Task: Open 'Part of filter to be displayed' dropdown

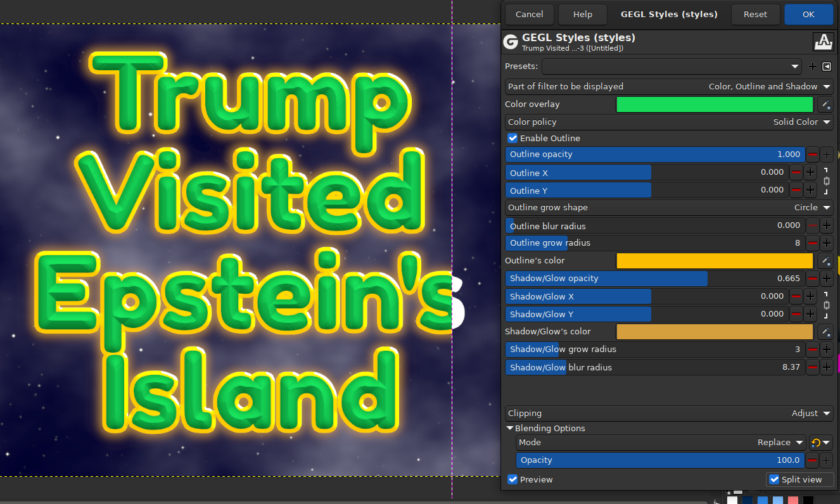Action: [669, 86]
